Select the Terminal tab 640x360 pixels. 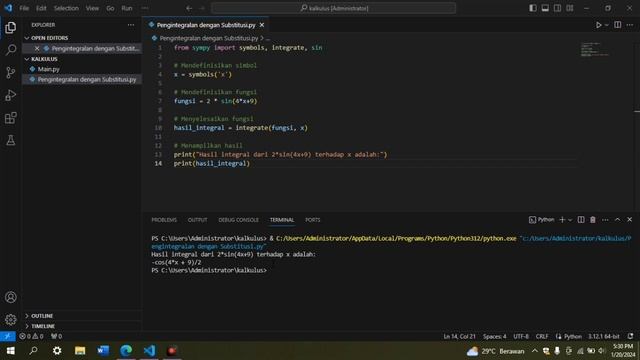pos(282,220)
